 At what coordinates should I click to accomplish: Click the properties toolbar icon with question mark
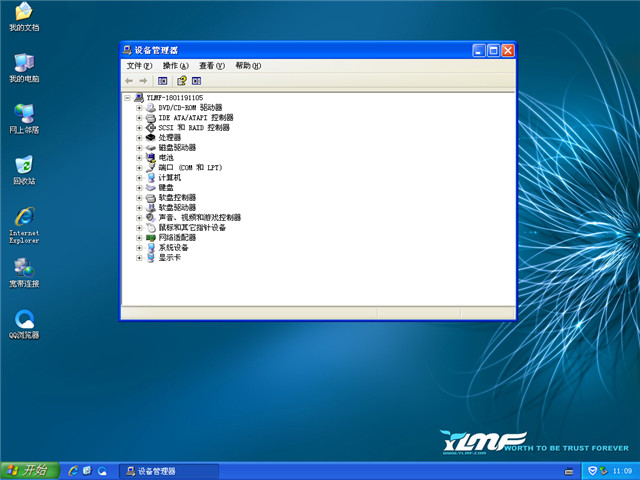pos(182,80)
